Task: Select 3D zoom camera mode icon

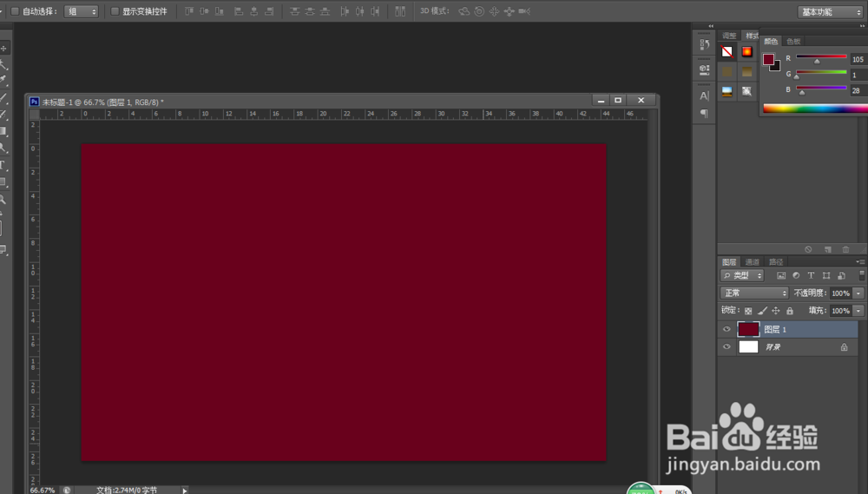Action: point(524,11)
